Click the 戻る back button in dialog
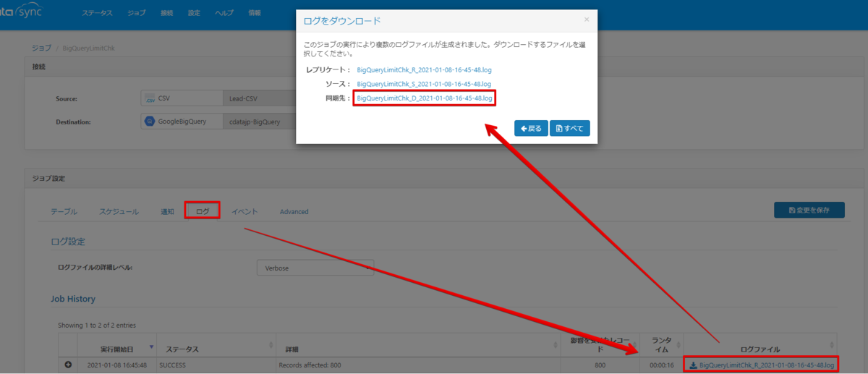 pos(531,128)
